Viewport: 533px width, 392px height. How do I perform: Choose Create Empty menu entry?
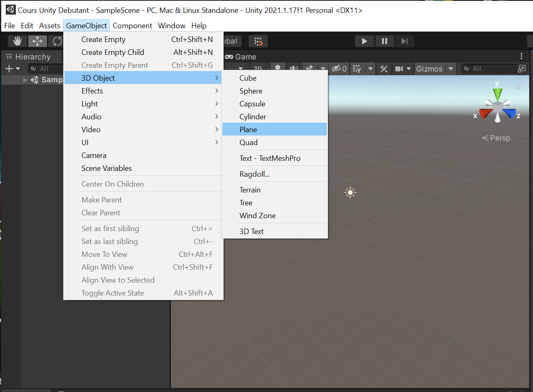pyautogui.click(x=143, y=39)
